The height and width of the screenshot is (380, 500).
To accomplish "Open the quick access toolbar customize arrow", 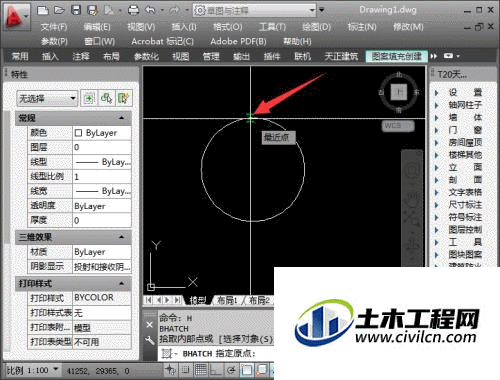I will (322, 10).
